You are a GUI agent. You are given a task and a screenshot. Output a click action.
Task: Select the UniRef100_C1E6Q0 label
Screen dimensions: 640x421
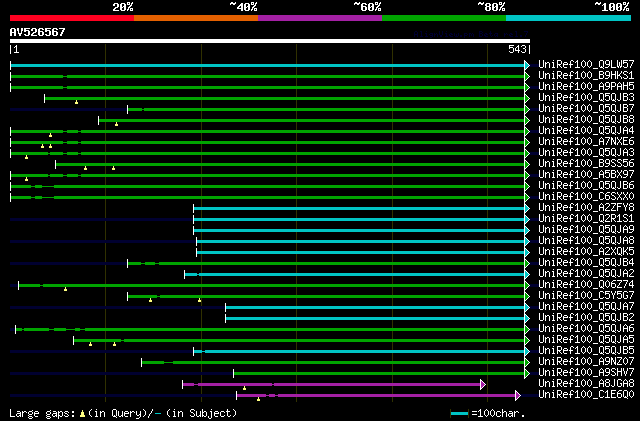click(586, 395)
